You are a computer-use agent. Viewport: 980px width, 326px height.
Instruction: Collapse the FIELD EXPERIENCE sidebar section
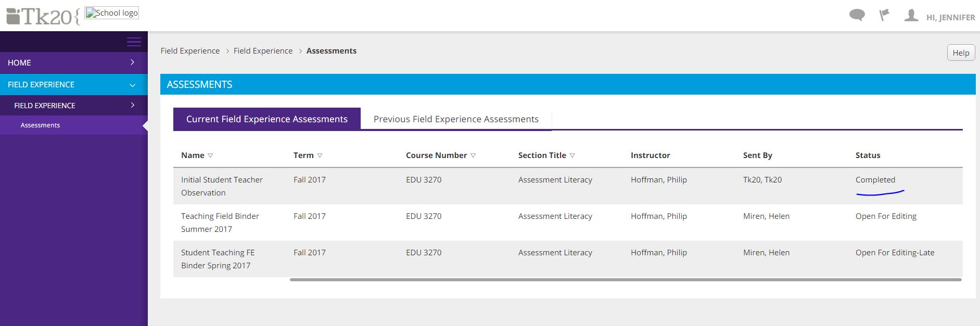(x=132, y=85)
